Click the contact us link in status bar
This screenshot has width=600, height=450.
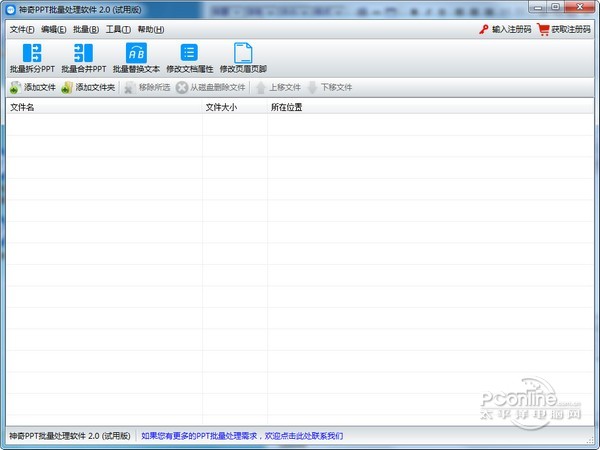(242, 436)
